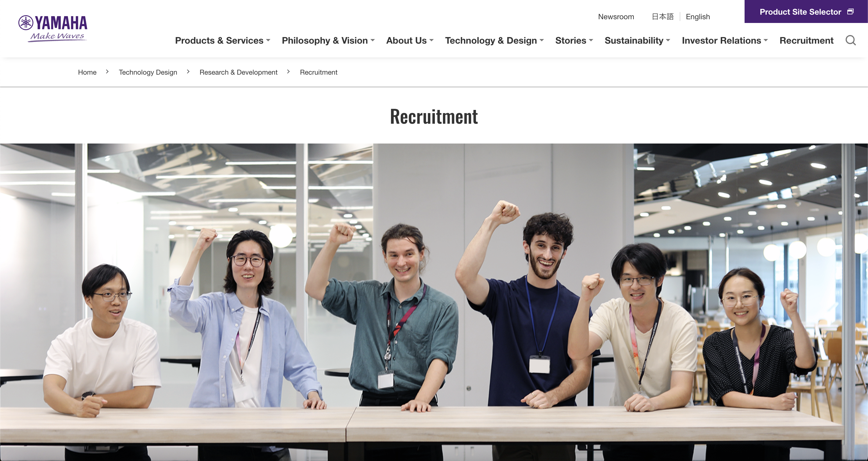Open the Stories dropdown arrow

coord(591,40)
